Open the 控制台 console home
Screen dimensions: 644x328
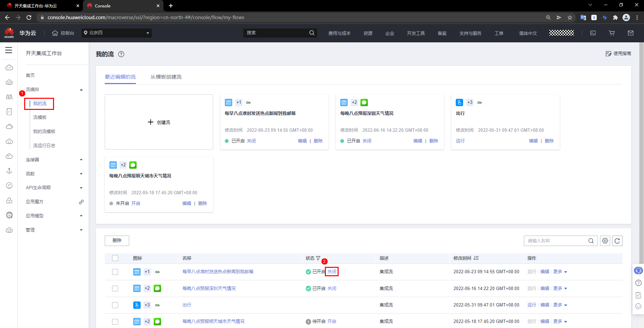[63, 33]
